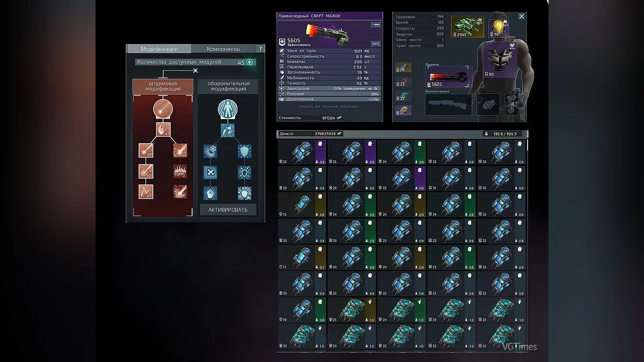Image resolution: width=644 pixels, height=362 pixels.
Task: Select the crossed arrows defense node
Action: click(211, 172)
